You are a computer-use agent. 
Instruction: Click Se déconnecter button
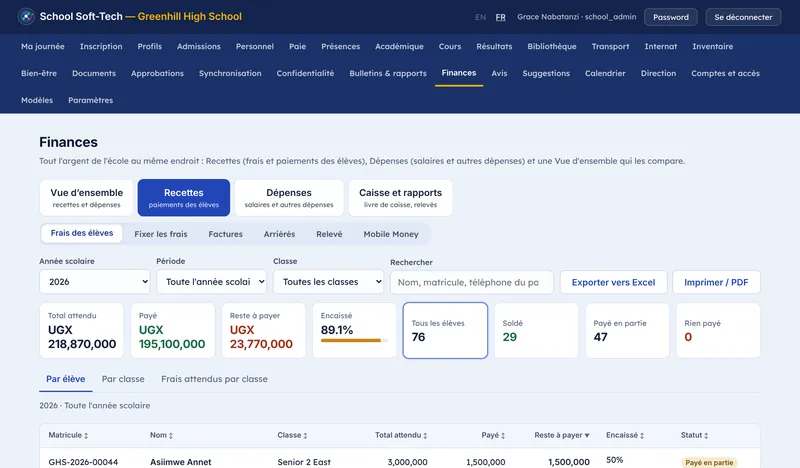[x=743, y=17]
